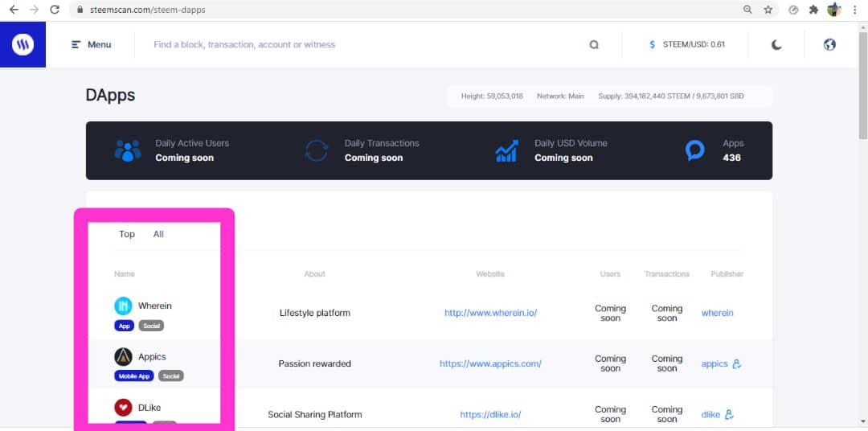The height and width of the screenshot is (431, 868).
Task: Click the Daily USD Volume chart icon
Action: pyautogui.click(x=506, y=150)
